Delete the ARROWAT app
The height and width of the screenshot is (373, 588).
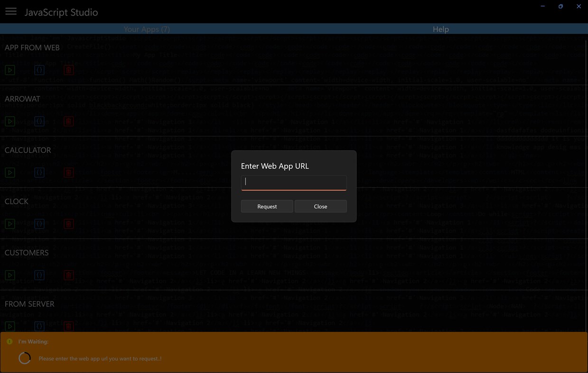(68, 121)
